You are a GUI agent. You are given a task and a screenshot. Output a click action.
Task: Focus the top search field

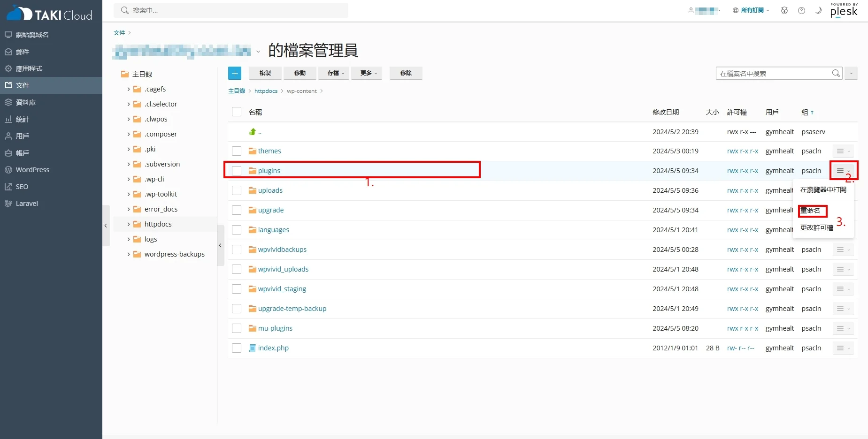(x=231, y=10)
